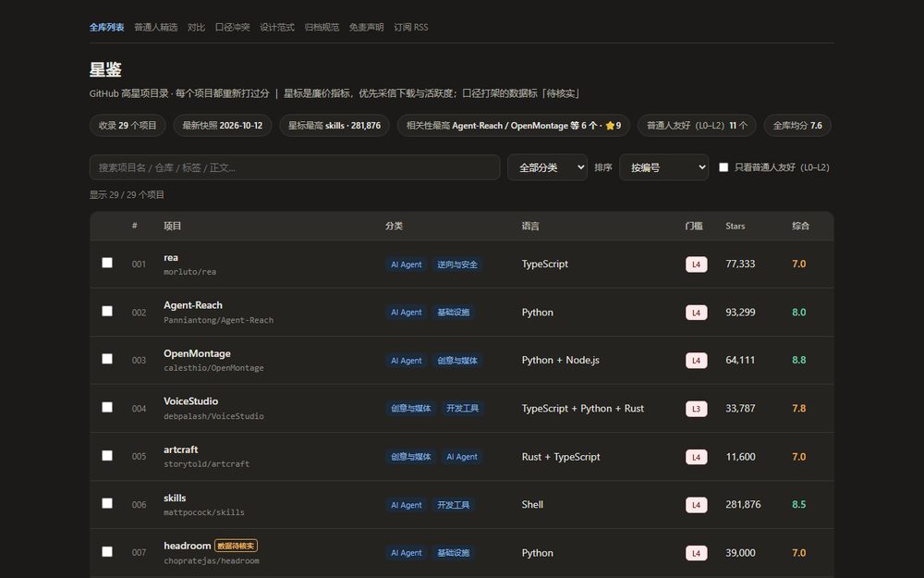The image size is (924, 578).
Task: Check the row 001 rea checkbox
Action: click(x=106, y=263)
